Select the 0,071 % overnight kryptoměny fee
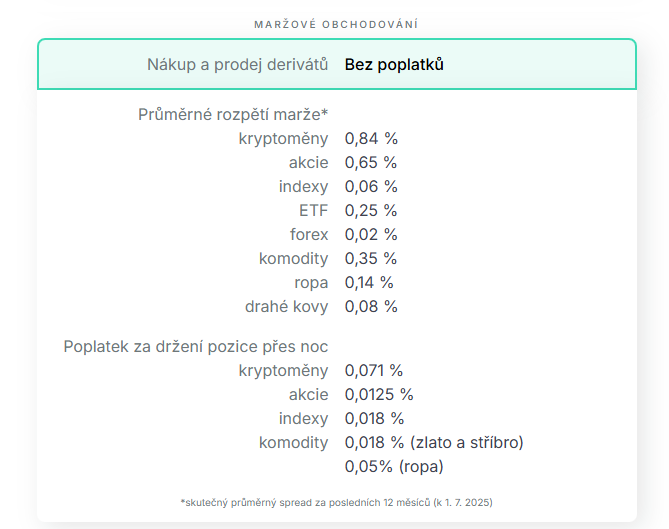 click(374, 370)
